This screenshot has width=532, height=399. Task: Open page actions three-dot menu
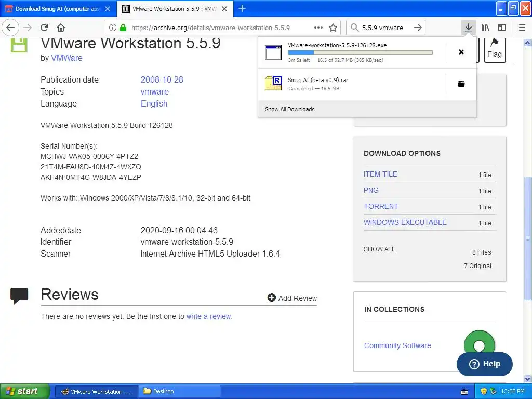[x=318, y=28]
